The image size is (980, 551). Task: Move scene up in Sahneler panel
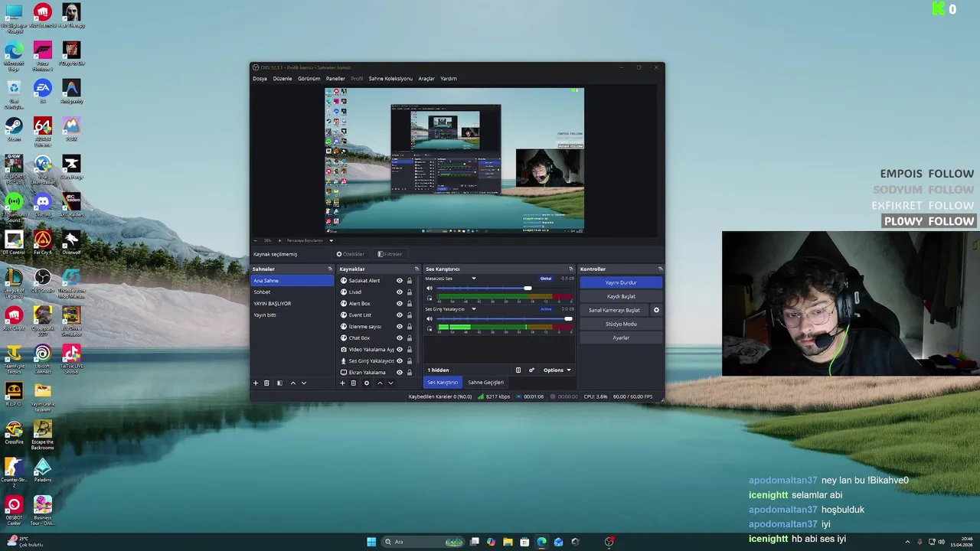point(292,383)
